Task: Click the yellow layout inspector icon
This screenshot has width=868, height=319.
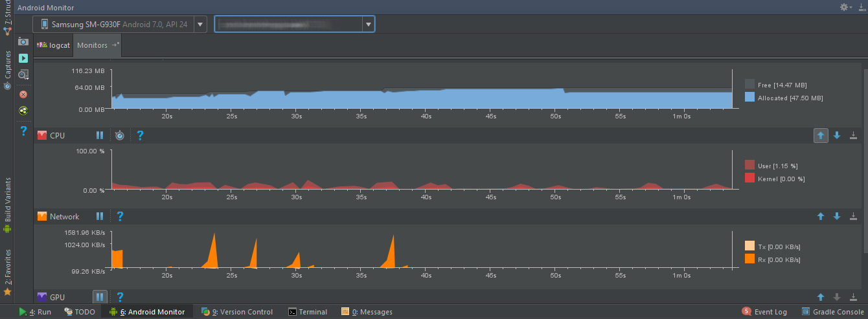Action: [x=23, y=110]
